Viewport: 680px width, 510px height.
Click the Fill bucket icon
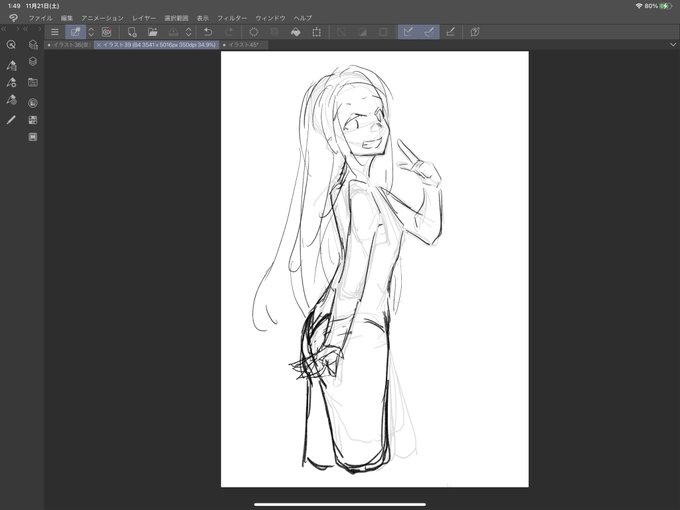[x=296, y=32]
